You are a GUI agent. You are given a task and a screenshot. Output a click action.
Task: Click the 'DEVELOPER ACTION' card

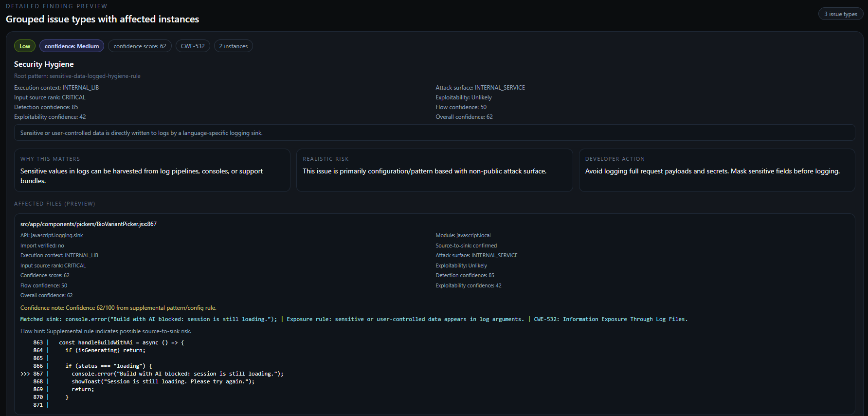(717, 170)
